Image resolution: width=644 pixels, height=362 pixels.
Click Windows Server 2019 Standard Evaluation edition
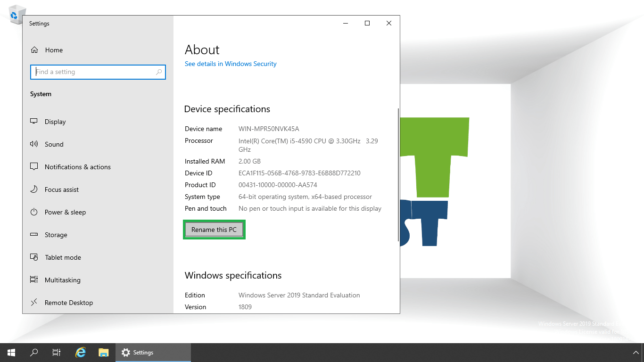coord(299,295)
